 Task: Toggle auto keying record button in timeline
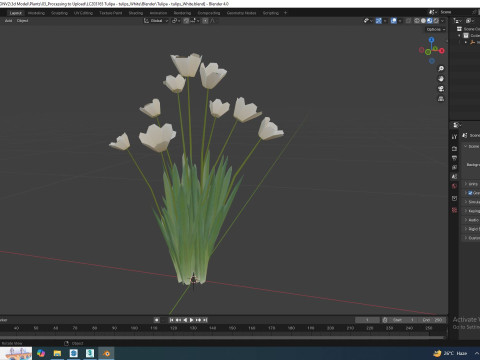[x=156, y=320]
